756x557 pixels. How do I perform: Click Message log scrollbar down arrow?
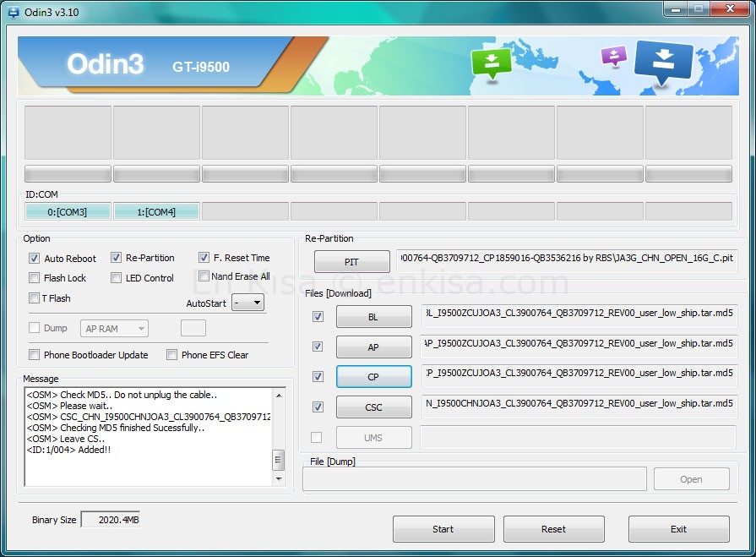279,479
